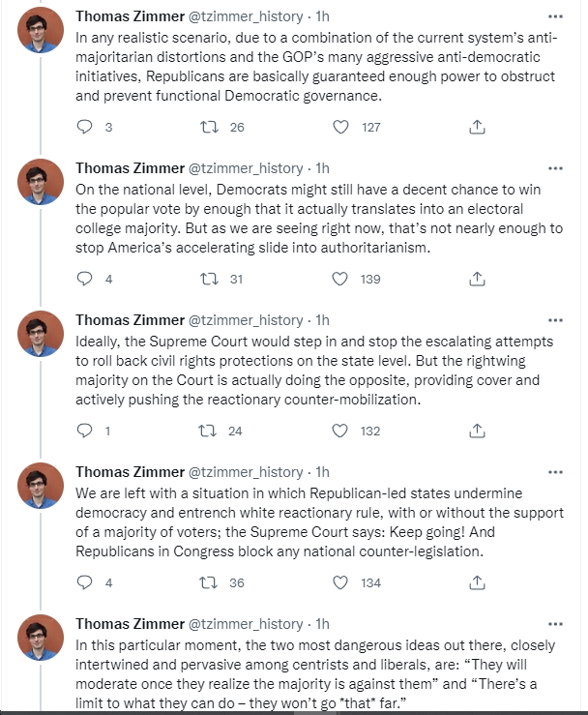This screenshot has width=588, height=715.
Task: Open more options on the electoral college tweet
Action: pyautogui.click(x=555, y=168)
